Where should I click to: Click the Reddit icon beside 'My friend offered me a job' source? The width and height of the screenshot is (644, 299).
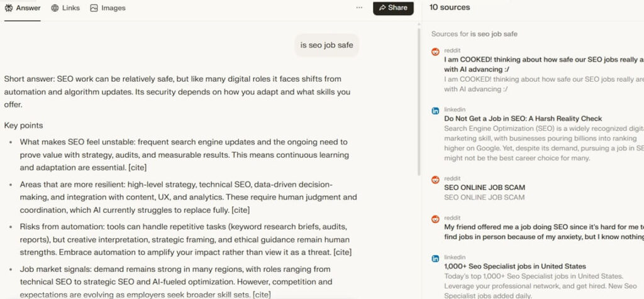pos(435,219)
